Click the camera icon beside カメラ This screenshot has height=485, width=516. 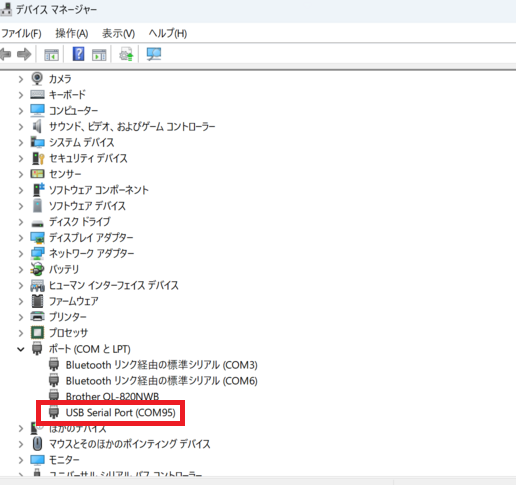(37, 79)
